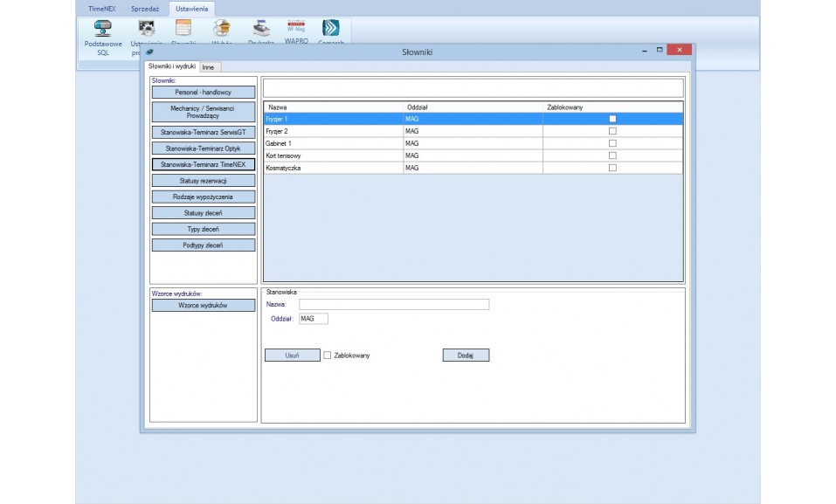Open the Inne tab in Słowniki

click(x=210, y=67)
